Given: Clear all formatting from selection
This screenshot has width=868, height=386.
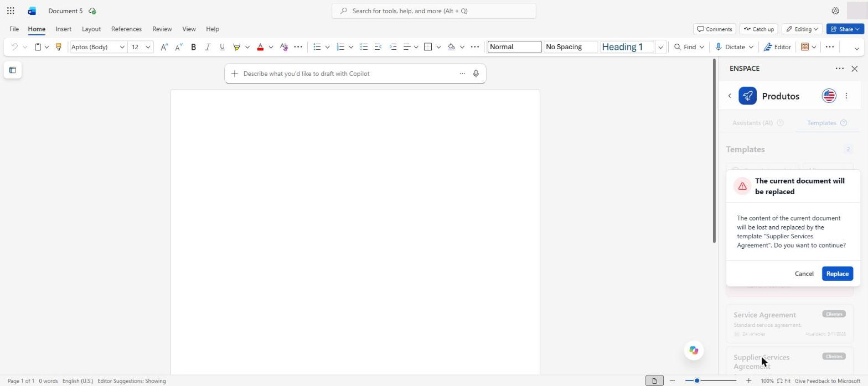Looking at the screenshot, I should (x=284, y=47).
